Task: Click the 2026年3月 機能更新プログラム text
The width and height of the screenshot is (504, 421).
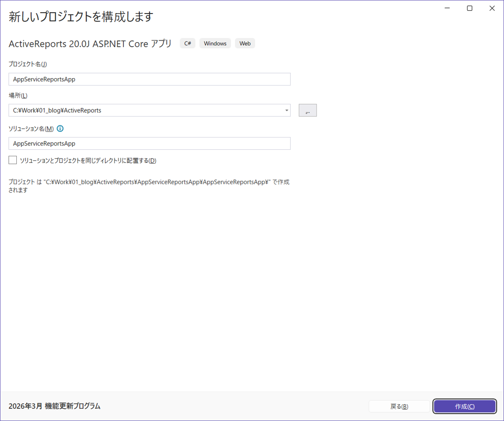Action: pyautogui.click(x=55, y=406)
